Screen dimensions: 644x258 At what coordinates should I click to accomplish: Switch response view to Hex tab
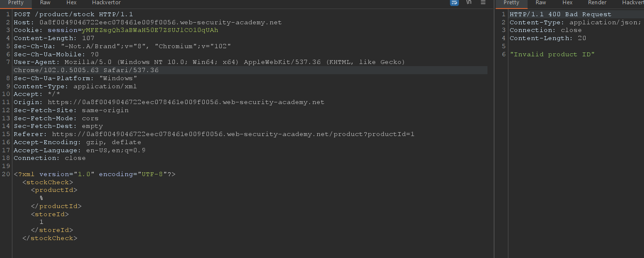(567, 3)
